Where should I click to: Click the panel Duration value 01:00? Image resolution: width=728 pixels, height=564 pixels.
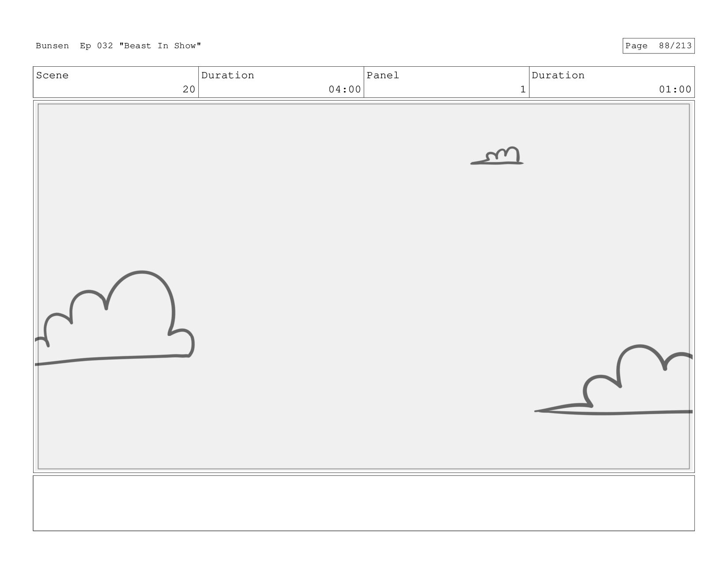point(675,89)
